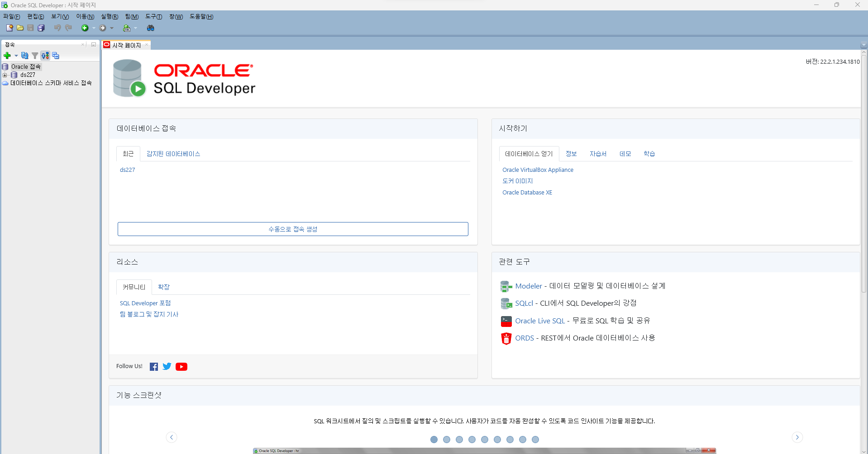
Task: Open the SQL Worksheet icon
Action: 127,28
